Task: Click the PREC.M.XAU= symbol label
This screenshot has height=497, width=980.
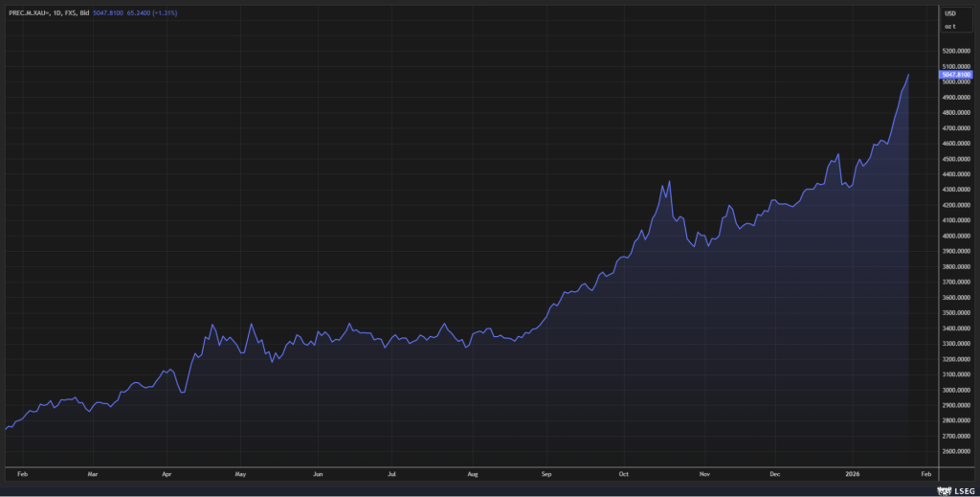Action: coord(29,13)
